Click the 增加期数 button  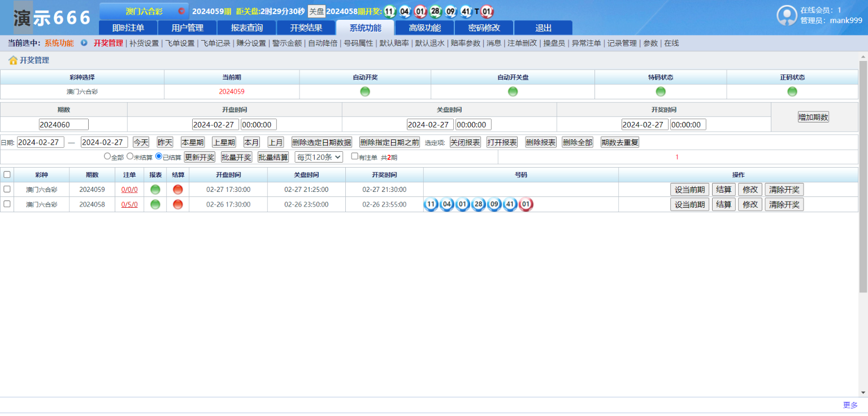click(814, 117)
